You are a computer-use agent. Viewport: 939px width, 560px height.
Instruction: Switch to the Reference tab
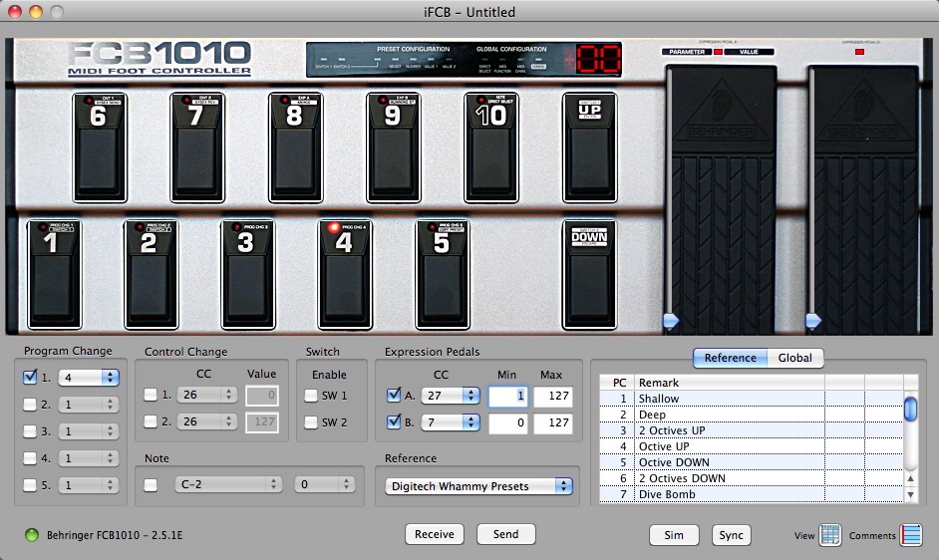point(730,358)
